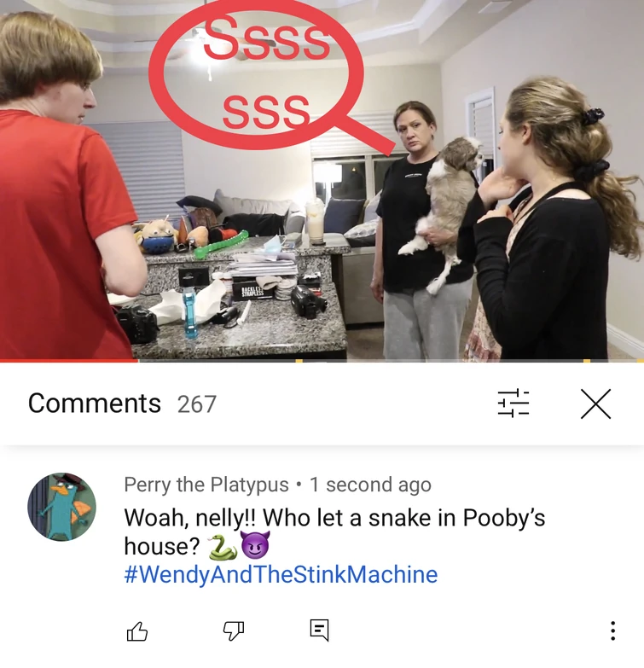This screenshot has width=644, height=668.
Task: Tap the Perry the Platypus username
Action: tap(206, 485)
